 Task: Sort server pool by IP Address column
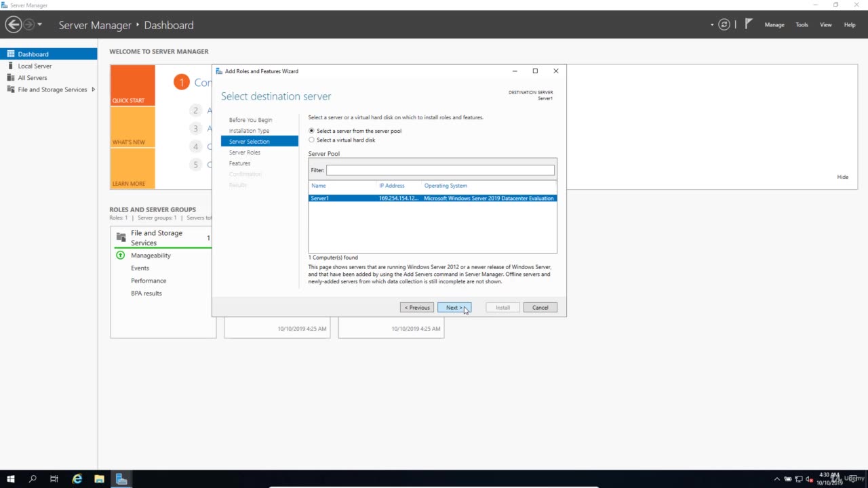tap(392, 186)
